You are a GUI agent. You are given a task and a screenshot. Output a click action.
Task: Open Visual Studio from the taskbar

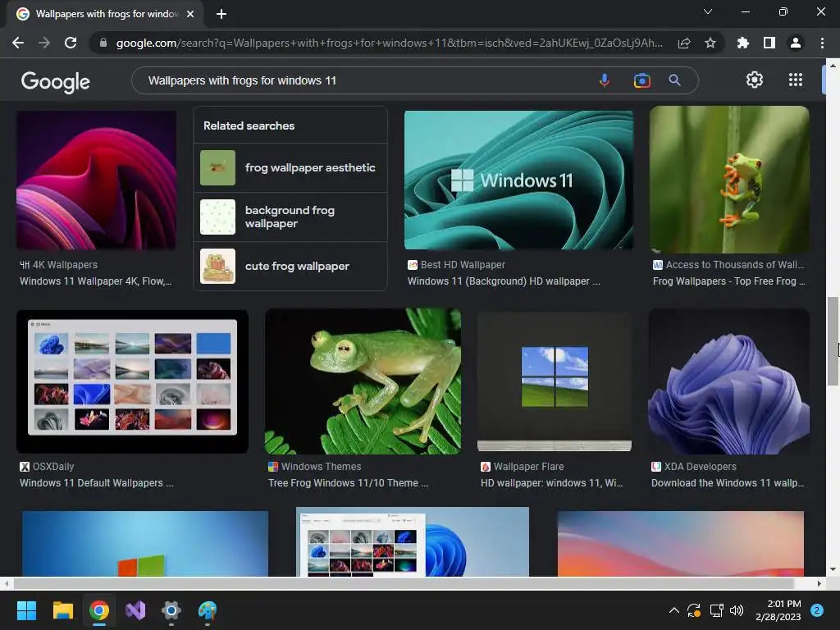click(135, 610)
